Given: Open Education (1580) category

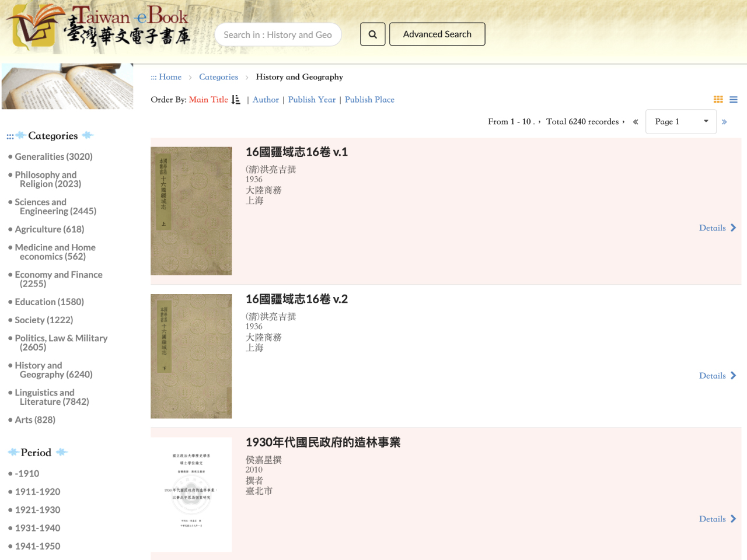Looking at the screenshot, I should (x=50, y=302).
